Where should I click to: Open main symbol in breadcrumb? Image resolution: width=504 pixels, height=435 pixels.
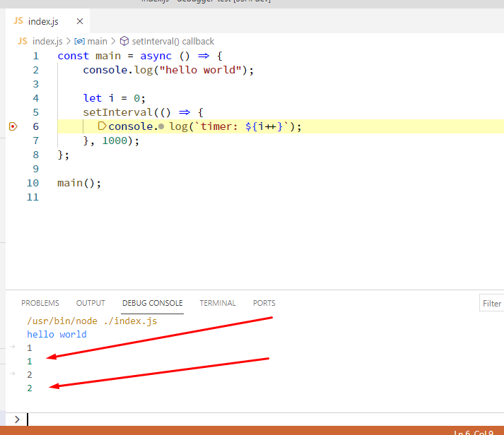tap(97, 42)
